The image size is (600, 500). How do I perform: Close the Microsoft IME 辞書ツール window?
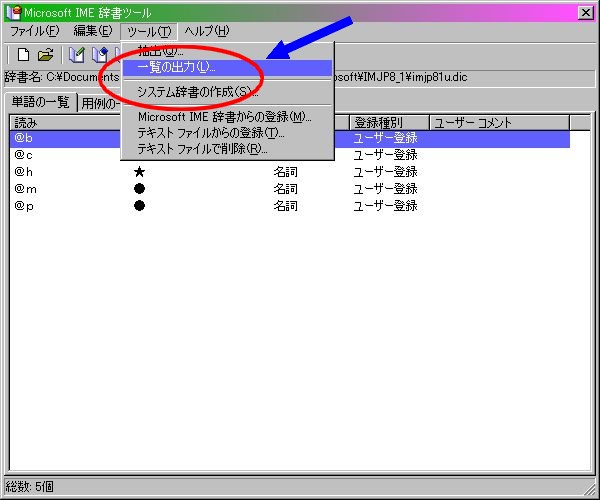[585, 13]
